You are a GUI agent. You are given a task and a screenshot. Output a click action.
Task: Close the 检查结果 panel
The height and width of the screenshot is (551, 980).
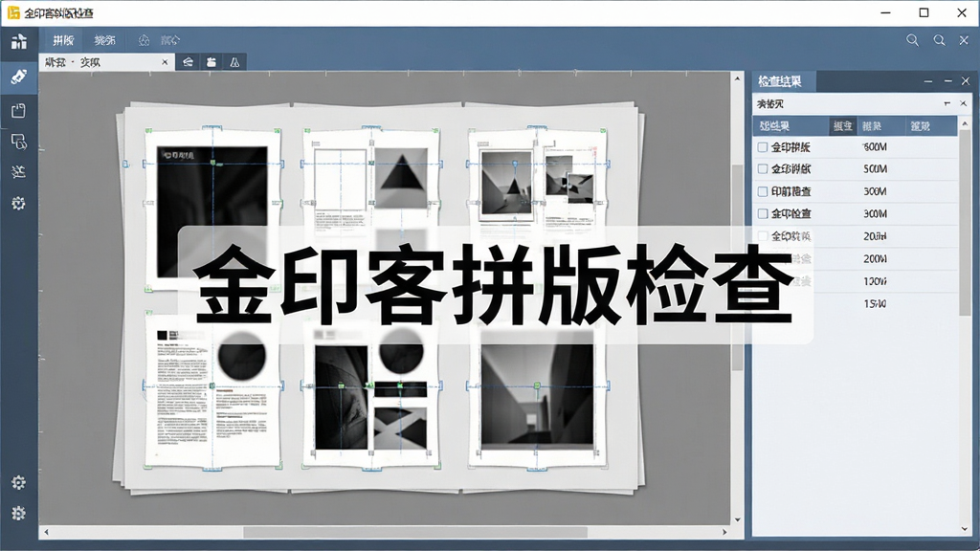(x=966, y=81)
